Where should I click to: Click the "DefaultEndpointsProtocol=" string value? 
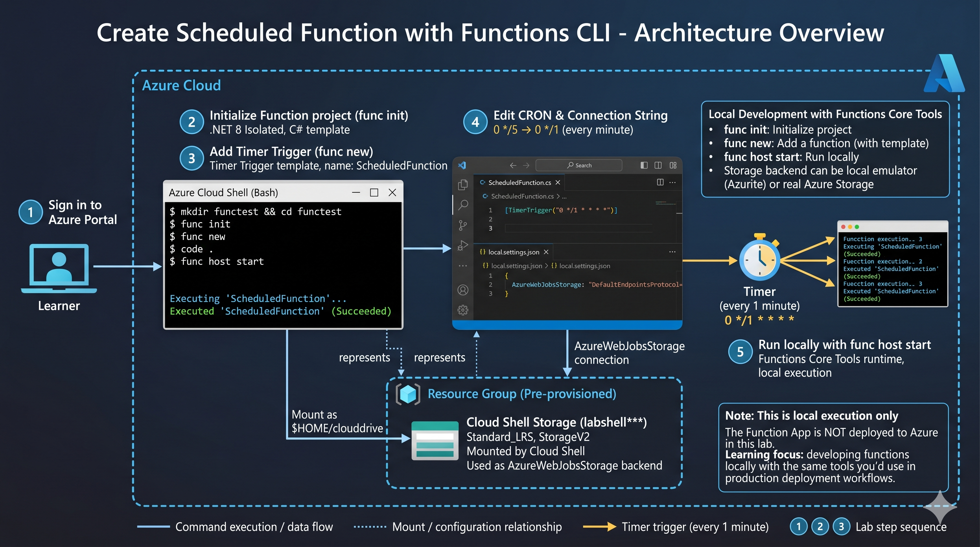click(635, 285)
